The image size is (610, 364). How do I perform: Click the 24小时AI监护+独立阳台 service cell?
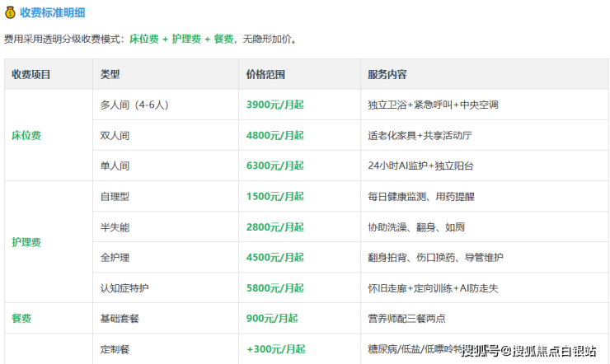pos(420,166)
